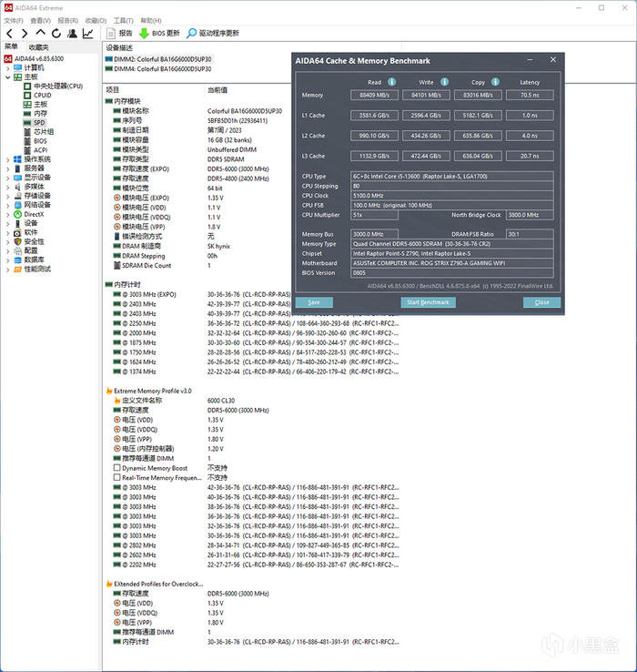
Task: Select the 网络设备 network tree item
Action: 33,205
